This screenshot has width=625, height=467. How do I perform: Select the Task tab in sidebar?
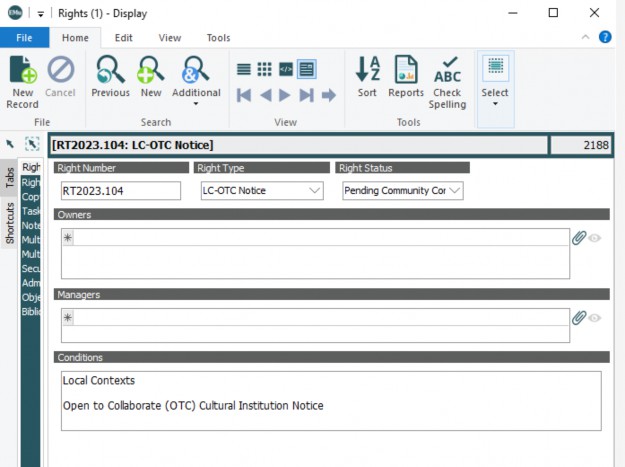pyautogui.click(x=31, y=211)
